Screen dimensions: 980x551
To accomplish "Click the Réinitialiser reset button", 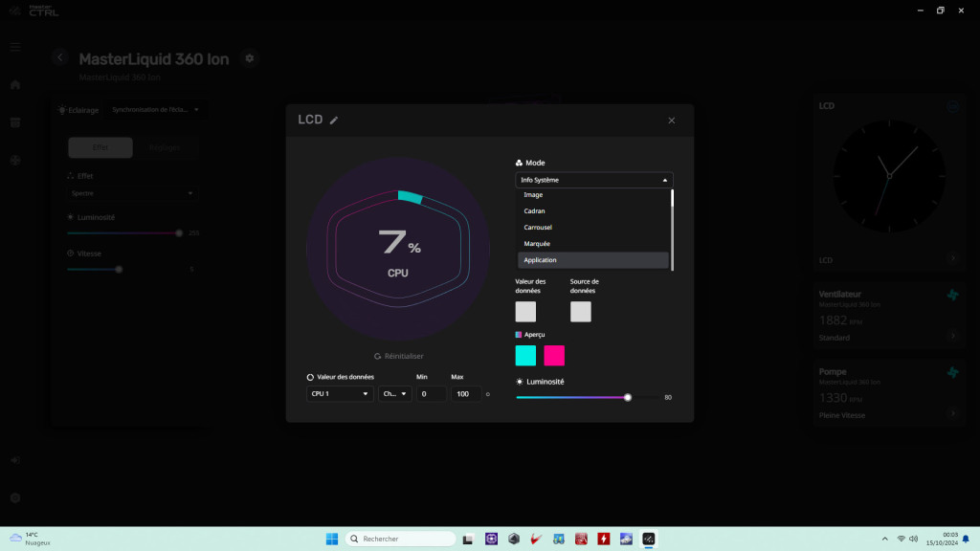I will point(399,356).
